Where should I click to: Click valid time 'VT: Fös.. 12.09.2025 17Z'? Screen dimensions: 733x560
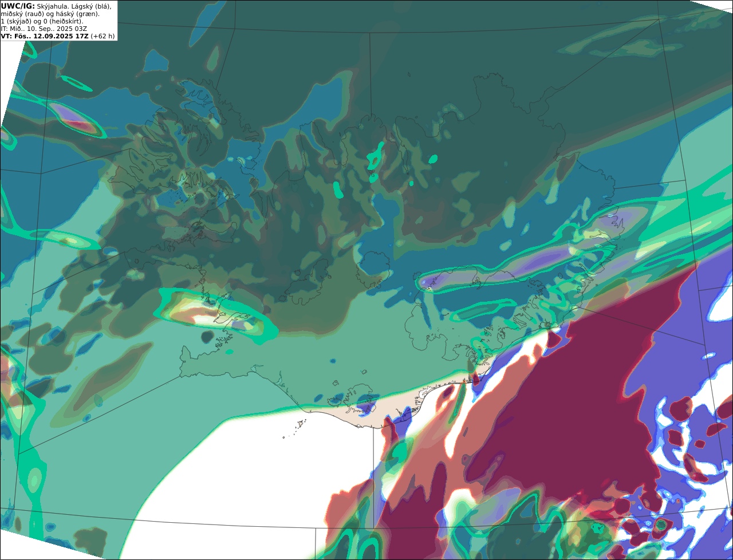point(45,36)
